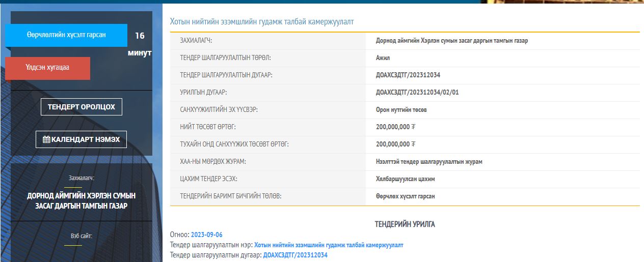Open the ДОАХСЗДТГ/202312034 link at the bottom

tap(295, 255)
